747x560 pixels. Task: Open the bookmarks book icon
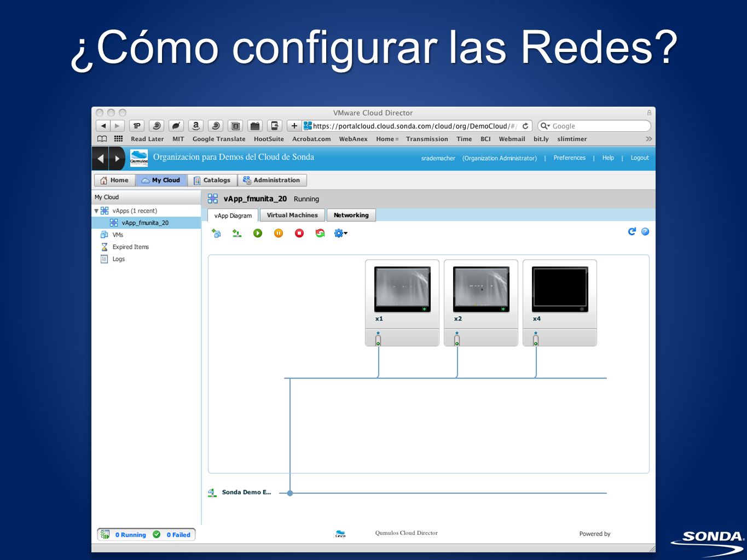[x=102, y=139]
